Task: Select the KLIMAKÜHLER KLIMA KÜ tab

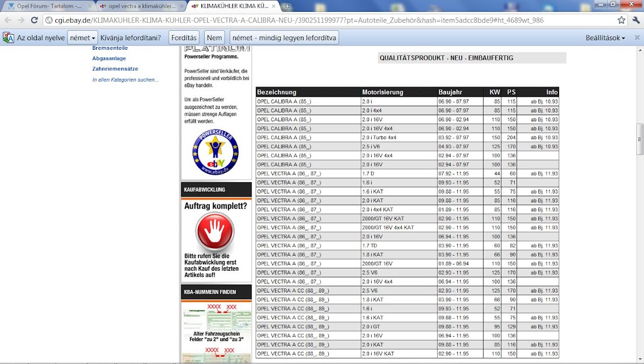Action: pos(234,6)
